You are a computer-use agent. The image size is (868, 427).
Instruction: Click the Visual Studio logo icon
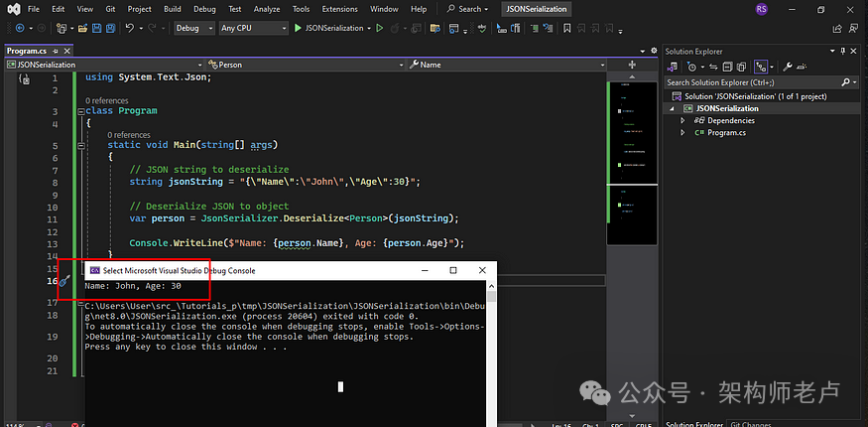point(15,9)
